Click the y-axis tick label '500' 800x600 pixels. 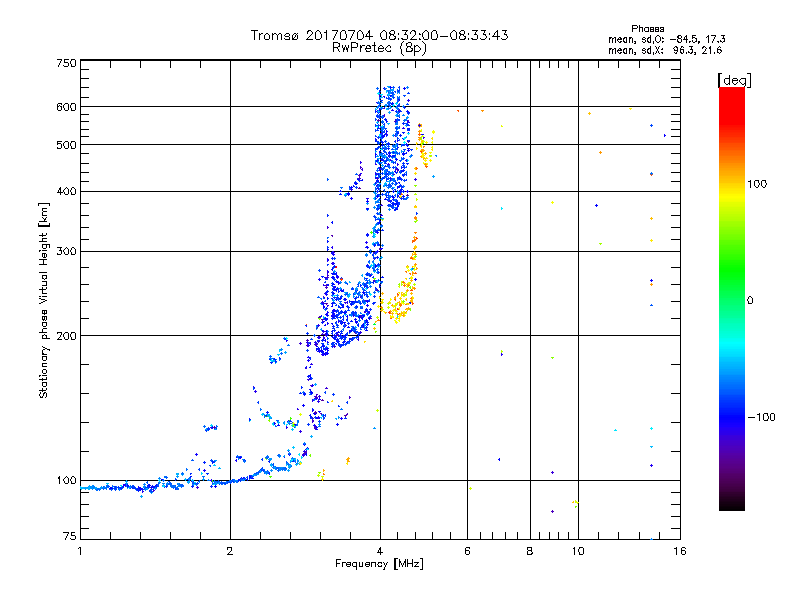click(66, 145)
